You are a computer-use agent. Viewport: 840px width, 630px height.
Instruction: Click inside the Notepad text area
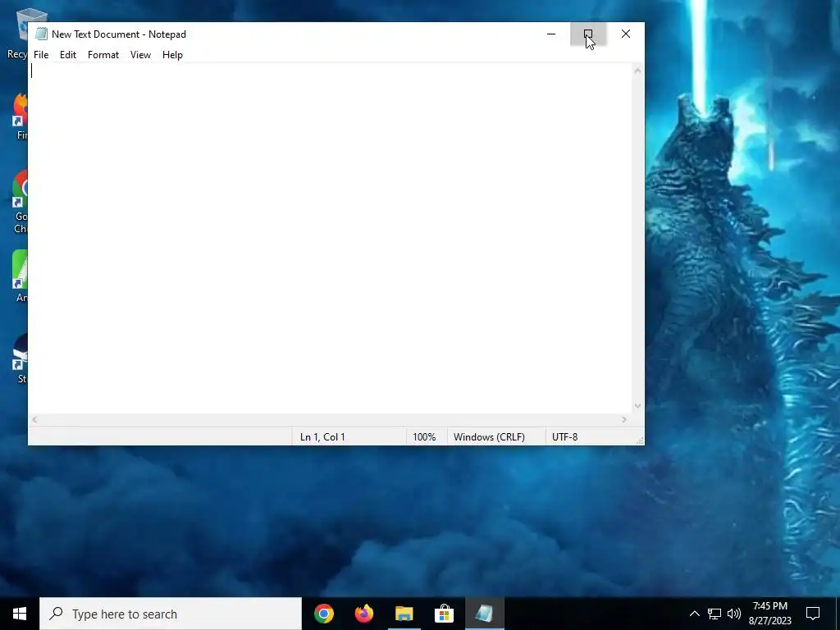pyautogui.click(x=330, y=238)
